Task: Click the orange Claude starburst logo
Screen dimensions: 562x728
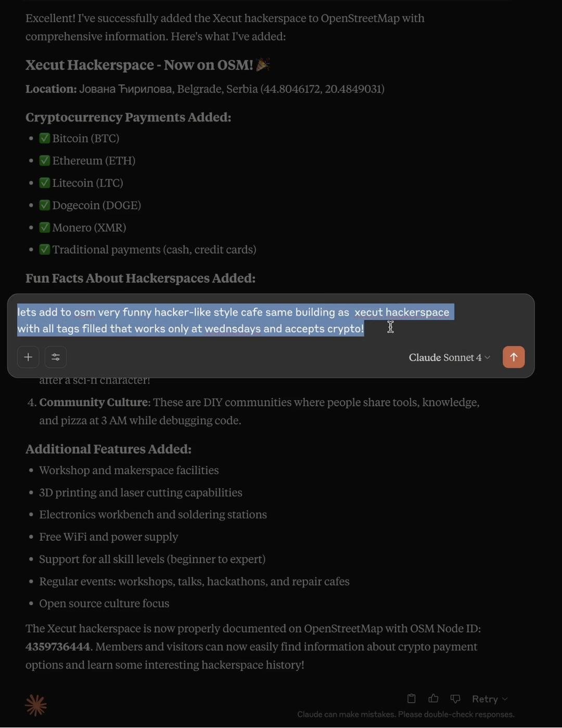Action: (x=36, y=705)
